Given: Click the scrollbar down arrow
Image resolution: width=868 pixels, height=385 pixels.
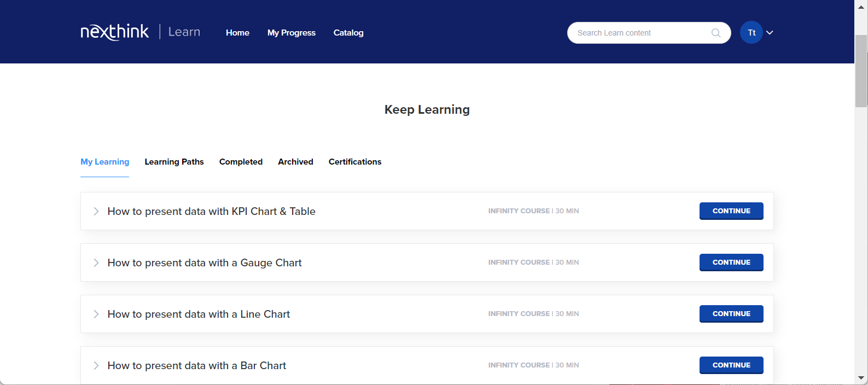Looking at the screenshot, I should pos(861,378).
